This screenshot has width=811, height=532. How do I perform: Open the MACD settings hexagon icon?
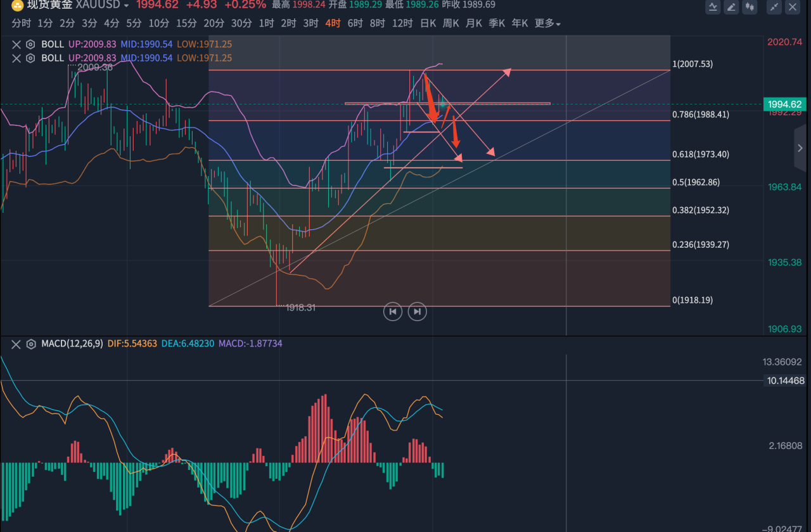[x=30, y=344]
